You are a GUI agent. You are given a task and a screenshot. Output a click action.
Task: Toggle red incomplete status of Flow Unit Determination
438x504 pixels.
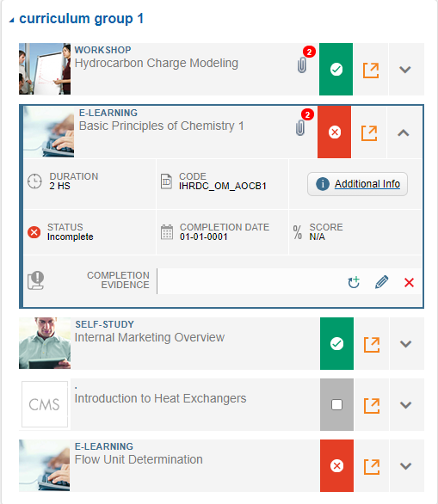[x=336, y=466]
